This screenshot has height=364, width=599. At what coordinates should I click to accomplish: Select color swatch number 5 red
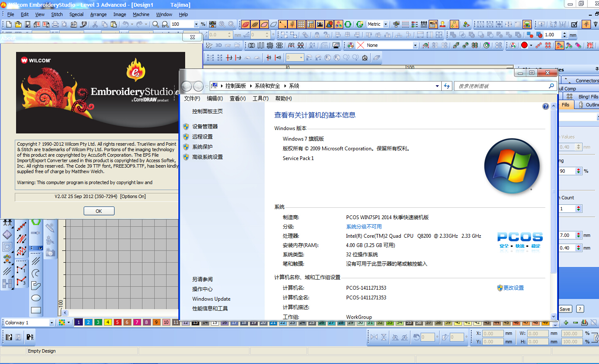[x=118, y=323]
